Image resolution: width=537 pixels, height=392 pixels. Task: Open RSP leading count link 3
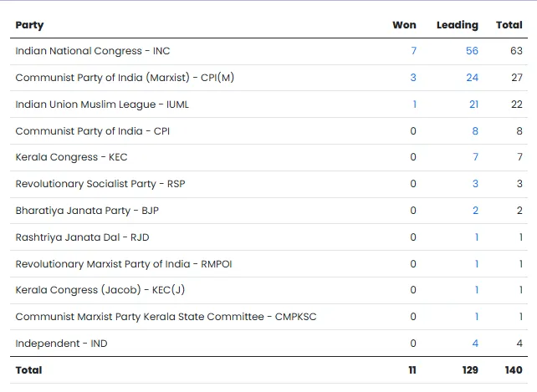point(475,184)
